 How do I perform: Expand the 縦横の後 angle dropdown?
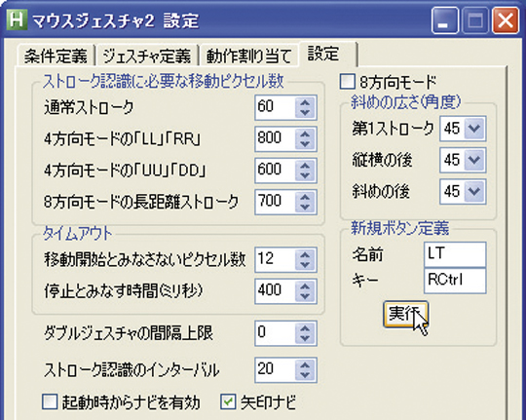click(x=474, y=160)
